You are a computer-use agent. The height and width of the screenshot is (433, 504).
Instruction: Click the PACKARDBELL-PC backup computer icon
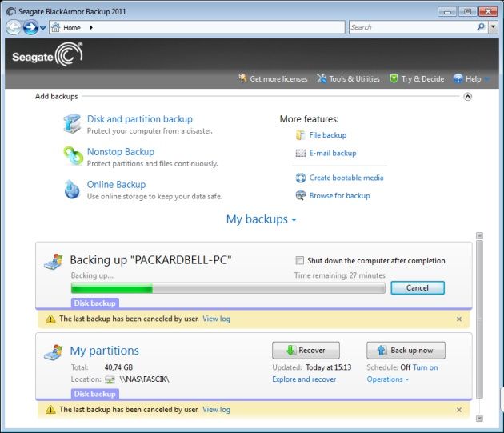point(54,262)
